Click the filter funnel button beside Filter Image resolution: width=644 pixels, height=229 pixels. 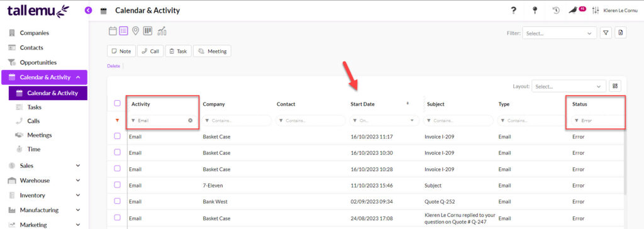[x=606, y=33]
